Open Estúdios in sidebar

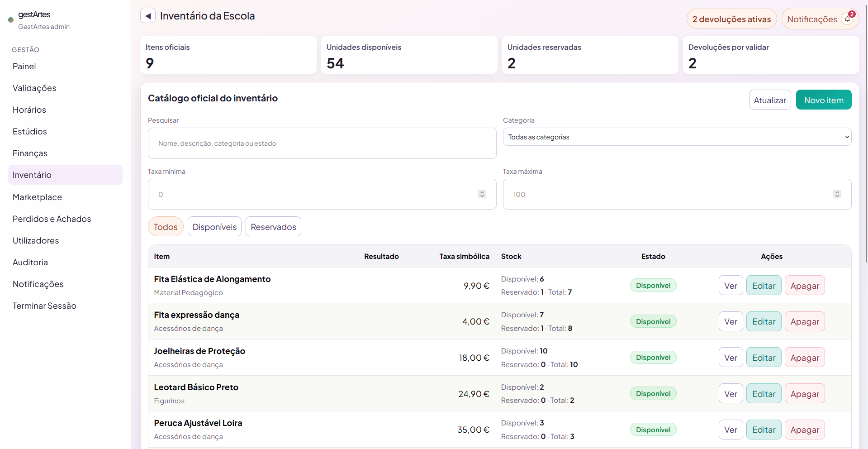tap(65, 131)
